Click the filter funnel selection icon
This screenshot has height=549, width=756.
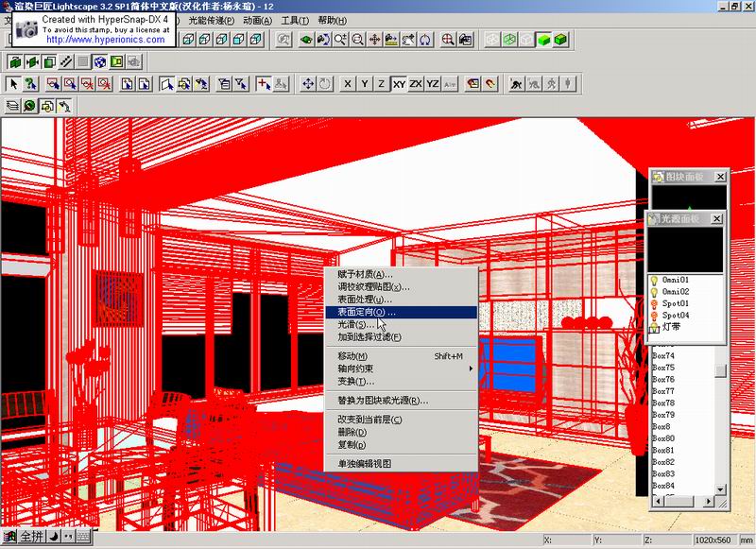tap(241, 84)
